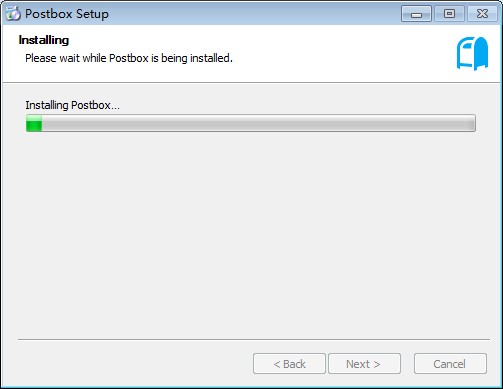Click the divider line under the header
This screenshot has width=503, height=389.
coord(252,82)
